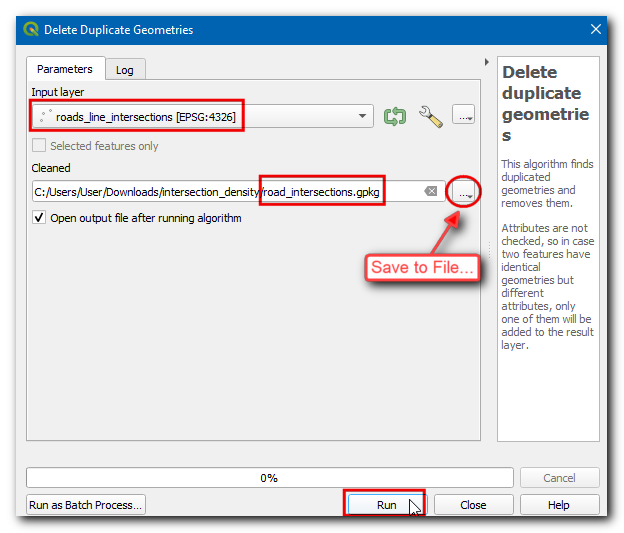The image size is (624, 533).
Task: Collapse the help panel with arrow
Action: coord(486,62)
